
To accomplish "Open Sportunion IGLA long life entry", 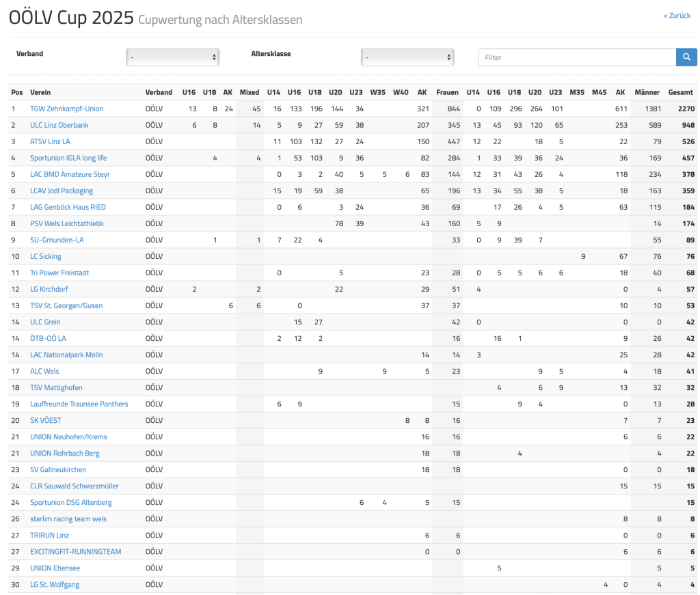I will click(x=68, y=158).
